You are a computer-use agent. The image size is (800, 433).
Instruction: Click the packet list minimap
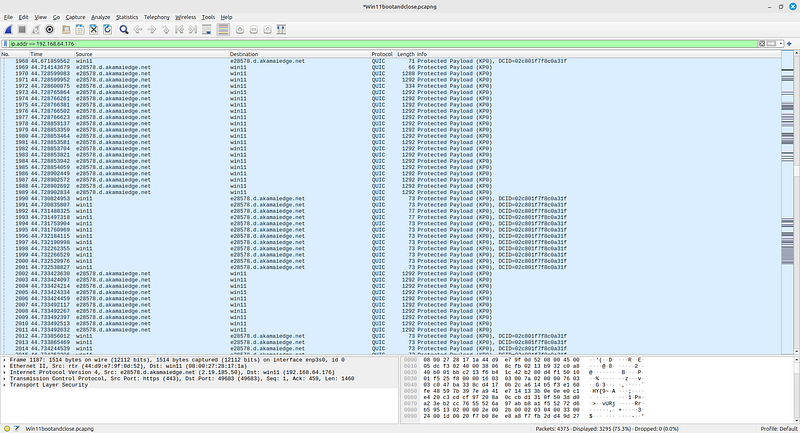click(787, 202)
